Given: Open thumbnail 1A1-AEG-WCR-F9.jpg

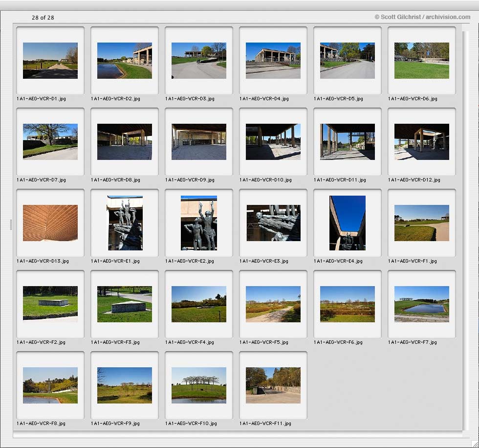Looking at the screenshot, I should pos(124,385).
